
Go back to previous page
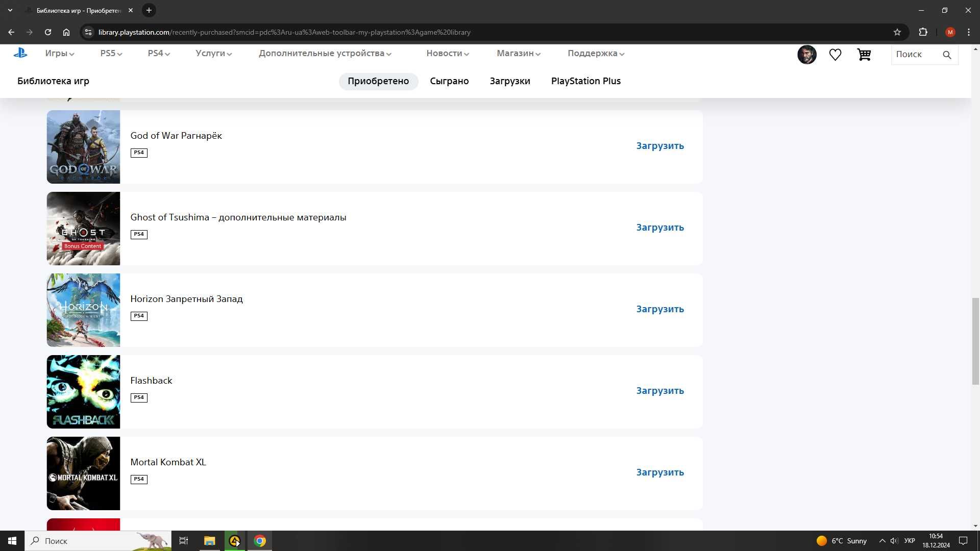coord(11,32)
